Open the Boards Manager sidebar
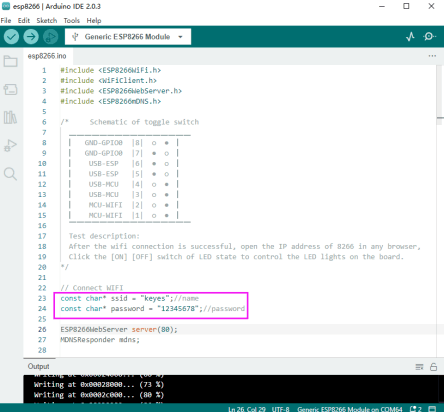Image resolution: width=445 pixels, height=412 pixels. coord(10,89)
